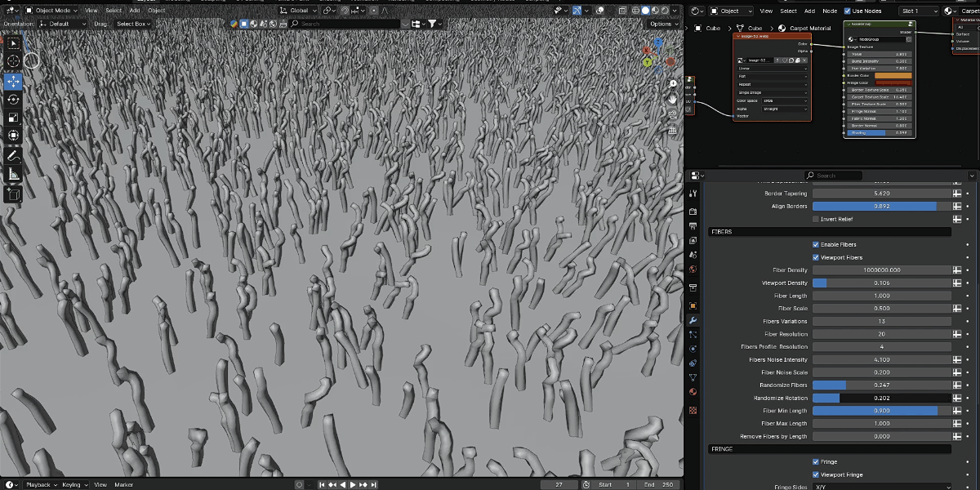980x490 pixels.
Task: Toggle perspective/orthographic grid view icon
Action: (672, 130)
